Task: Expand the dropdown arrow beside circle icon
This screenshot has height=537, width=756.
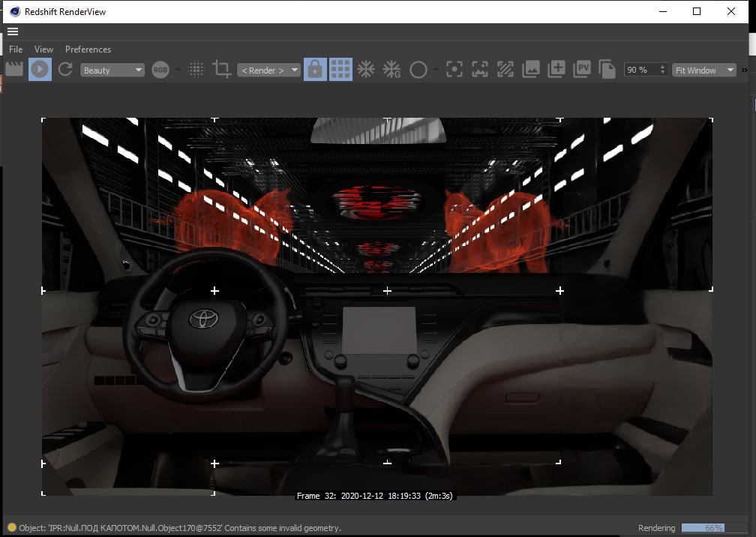Action: (x=436, y=70)
